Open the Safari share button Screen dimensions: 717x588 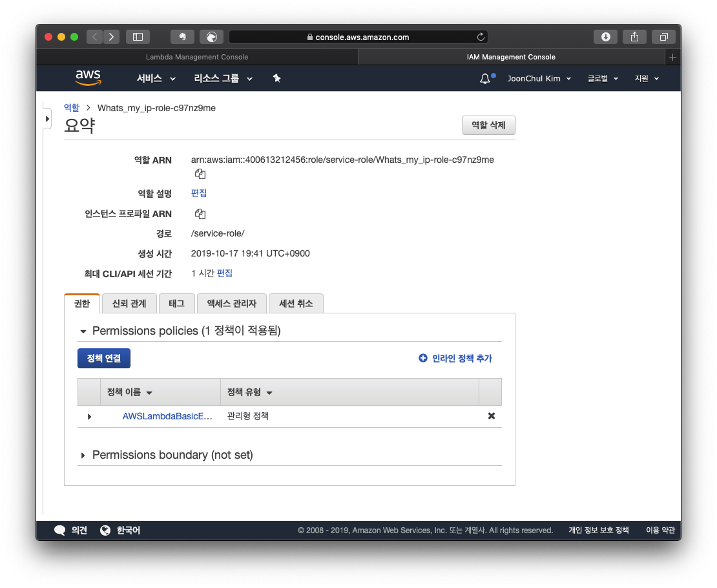(634, 37)
